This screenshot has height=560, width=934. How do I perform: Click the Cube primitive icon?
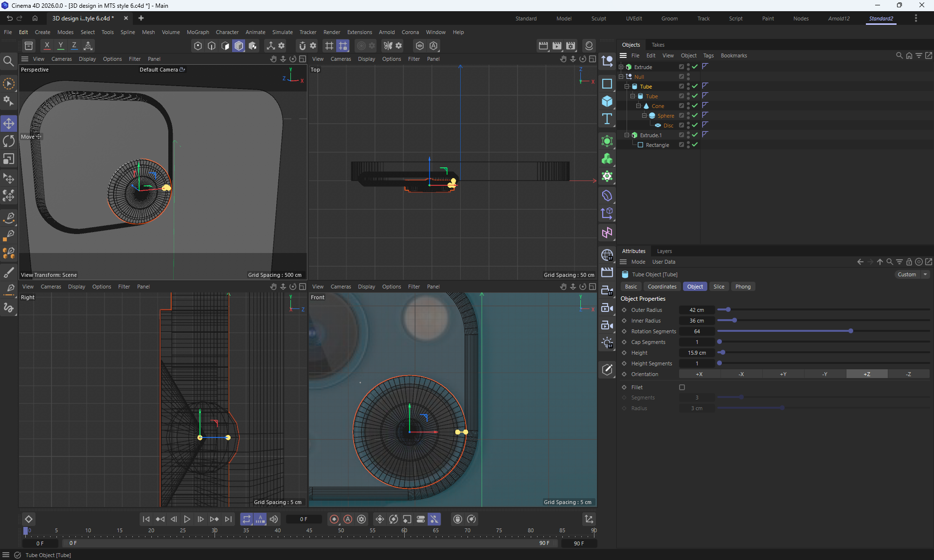pos(607,101)
